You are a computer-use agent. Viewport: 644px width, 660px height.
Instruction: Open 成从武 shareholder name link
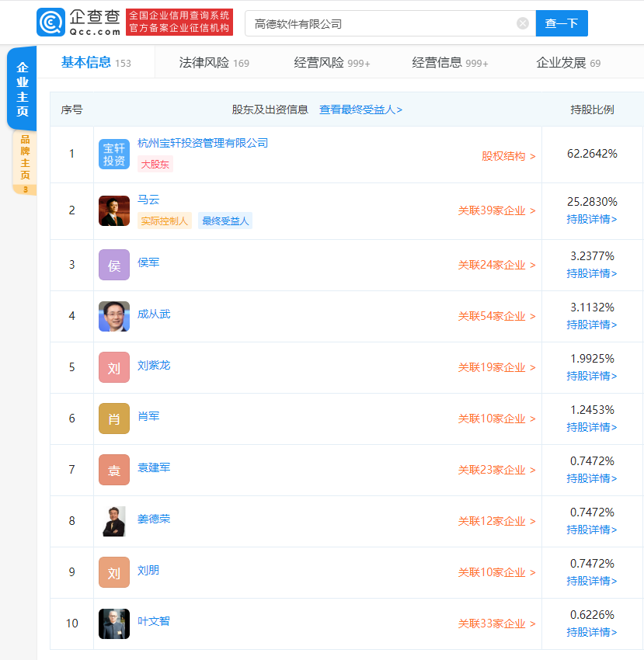tap(154, 314)
